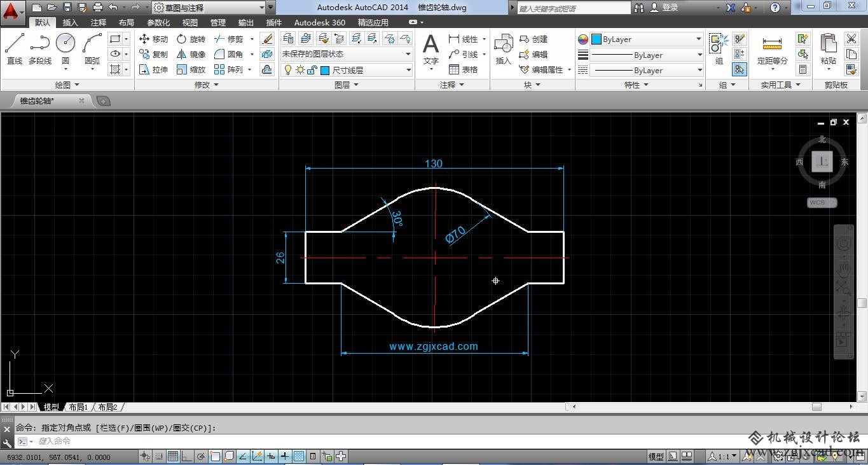Switch to the 参数化 ribbon tab
The image size is (868, 465).
[x=158, y=22]
